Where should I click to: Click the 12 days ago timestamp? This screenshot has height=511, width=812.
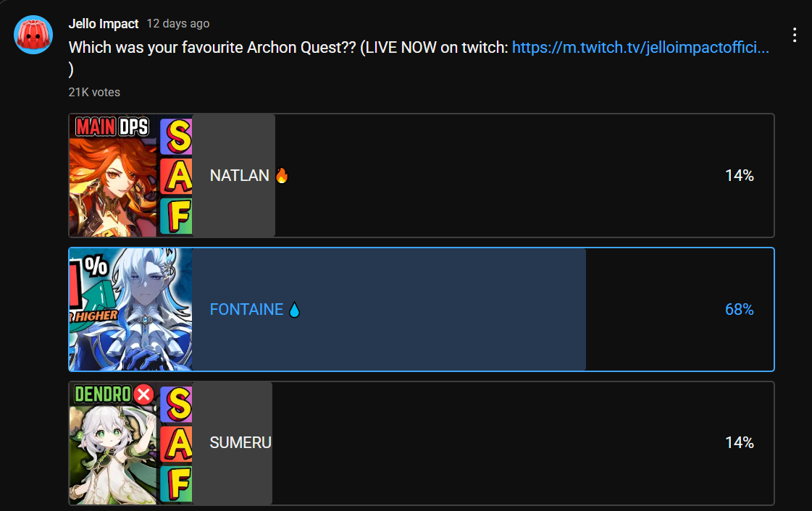click(178, 24)
